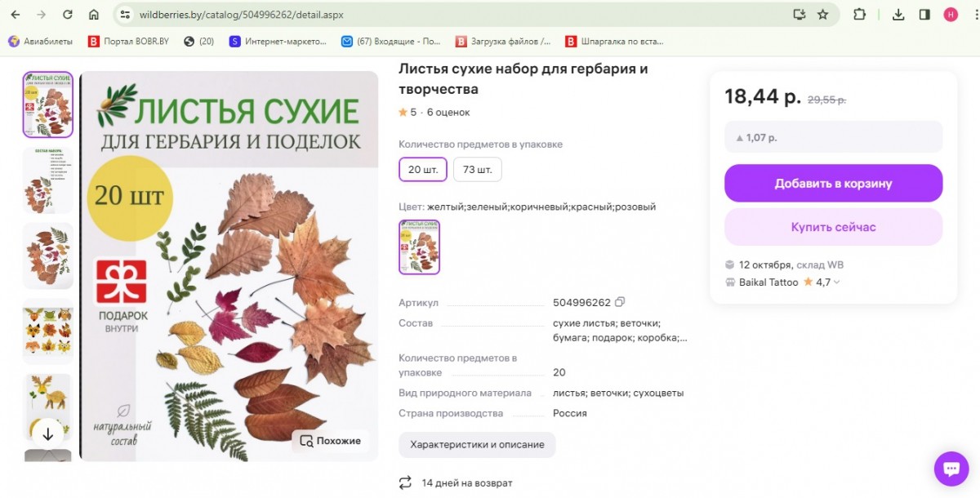The height and width of the screenshot is (498, 980).
Task: Select the 73 шт. package option
Action: click(x=477, y=170)
